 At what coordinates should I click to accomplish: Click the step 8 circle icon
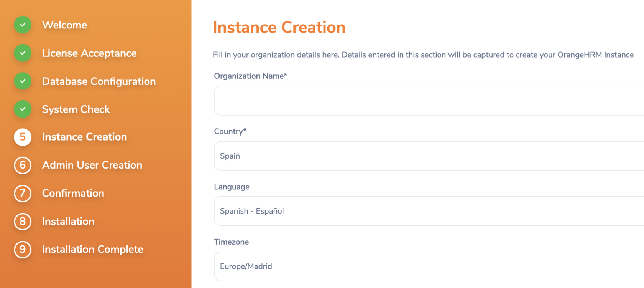(x=23, y=222)
